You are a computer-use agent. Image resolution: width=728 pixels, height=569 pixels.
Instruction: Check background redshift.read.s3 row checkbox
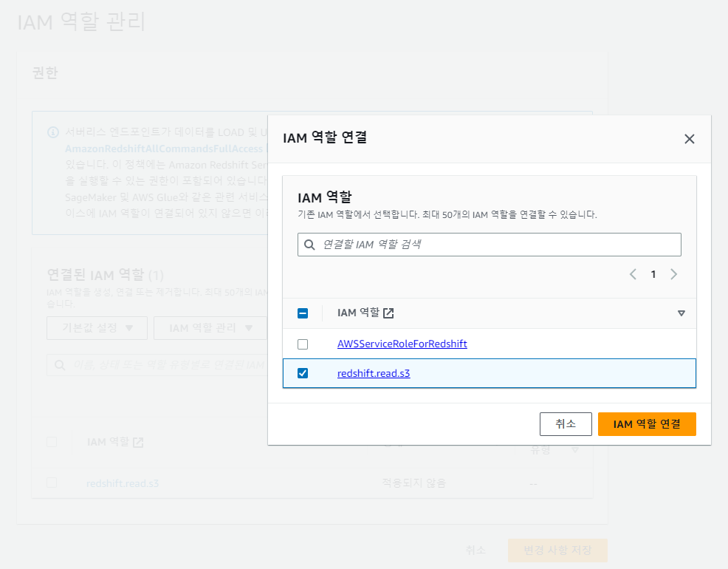pyautogui.click(x=52, y=483)
